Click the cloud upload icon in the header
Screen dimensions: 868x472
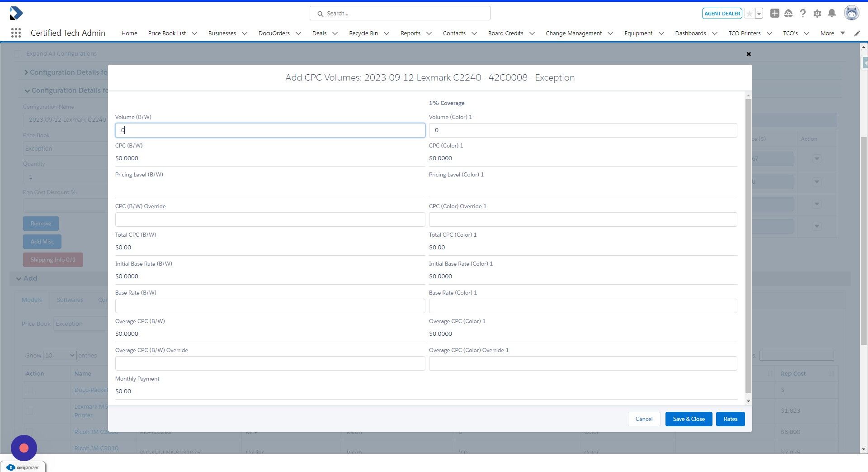pos(788,13)
